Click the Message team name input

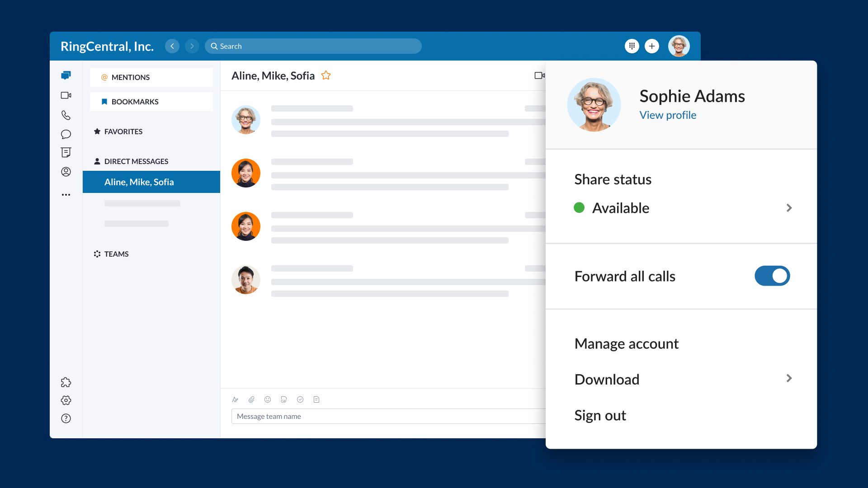pyautogui.click(x=388, y=416)
